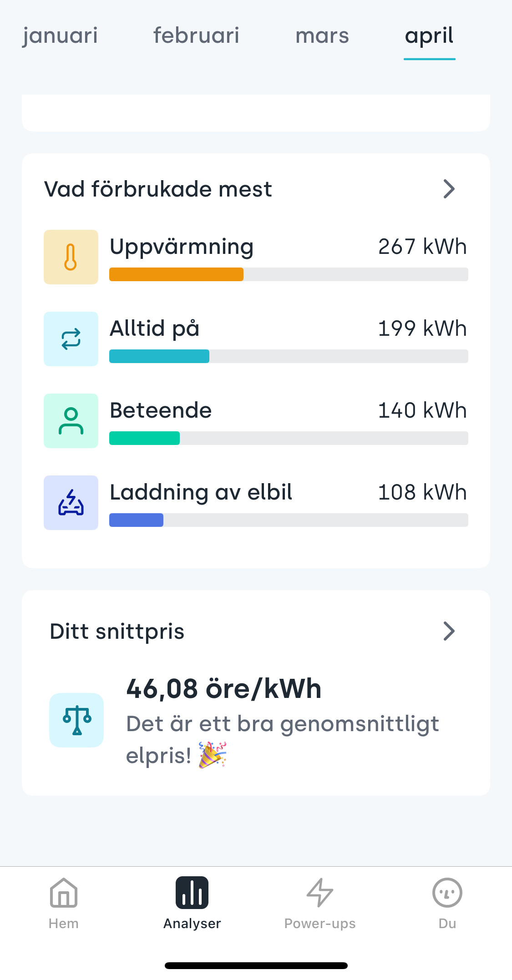This screenshot has width=512, height=980.
Task: Expand Ditt snittpris chevron arrow
Action: tap(449, 631)
